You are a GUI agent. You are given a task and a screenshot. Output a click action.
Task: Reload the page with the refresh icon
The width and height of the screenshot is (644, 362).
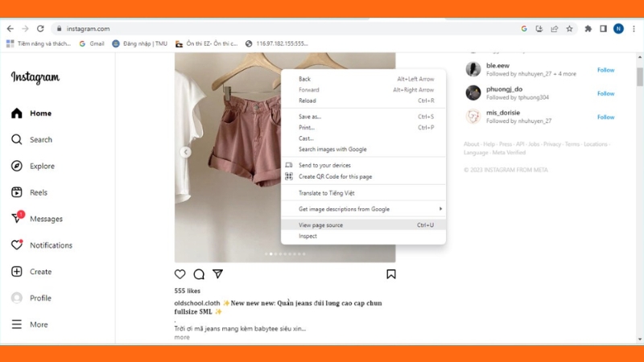pyautogui.click(x=40, y=29)
